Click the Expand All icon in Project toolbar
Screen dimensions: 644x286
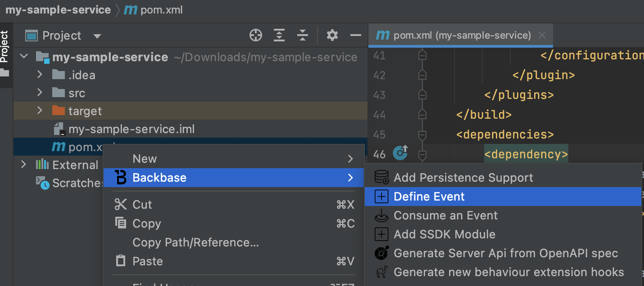pos(279,35)
